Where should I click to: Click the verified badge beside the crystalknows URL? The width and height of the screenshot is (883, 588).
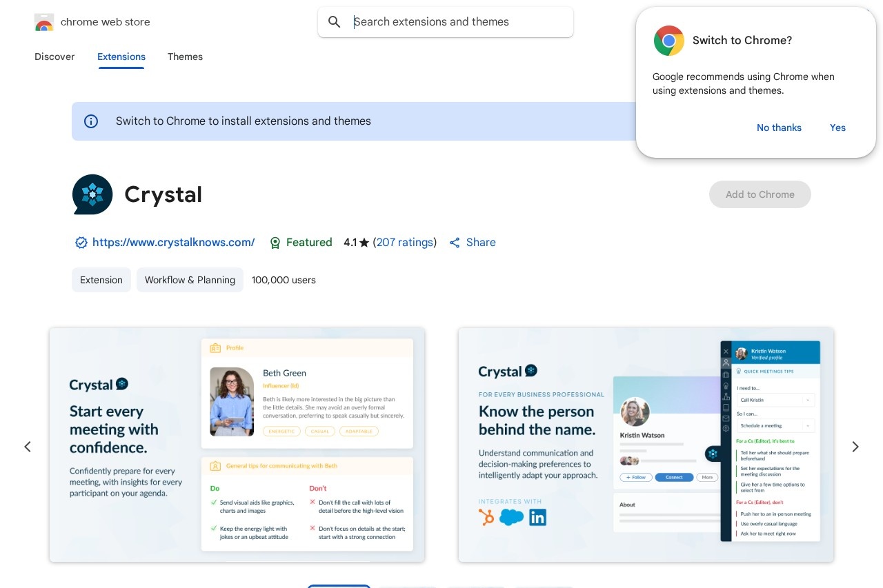[81, 243]
